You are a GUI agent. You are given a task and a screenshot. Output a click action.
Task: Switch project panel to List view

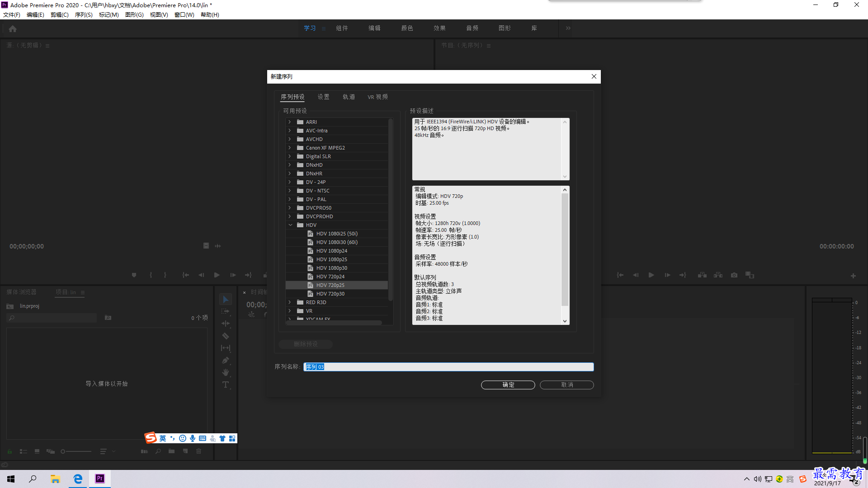(x=24, y=451)
